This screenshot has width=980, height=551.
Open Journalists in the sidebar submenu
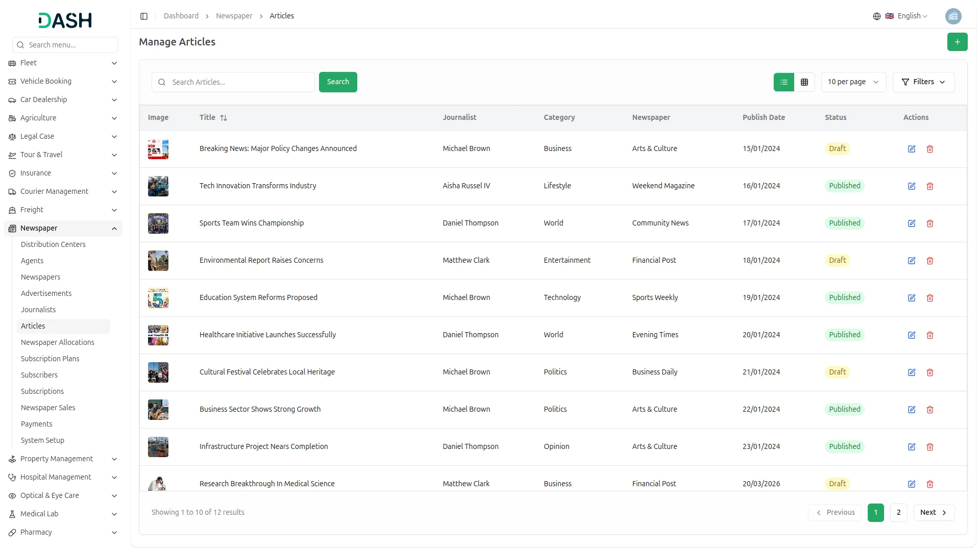coord(38,310)
